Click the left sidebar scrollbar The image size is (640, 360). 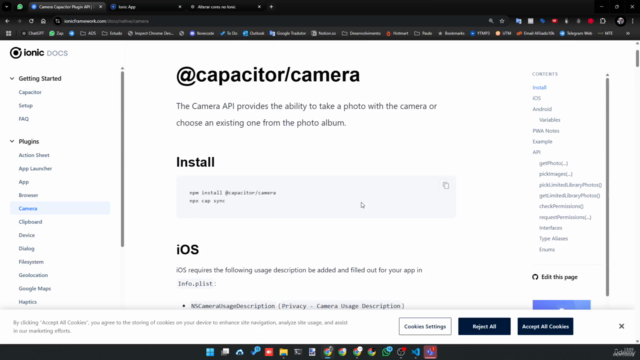tap(122, 159)
